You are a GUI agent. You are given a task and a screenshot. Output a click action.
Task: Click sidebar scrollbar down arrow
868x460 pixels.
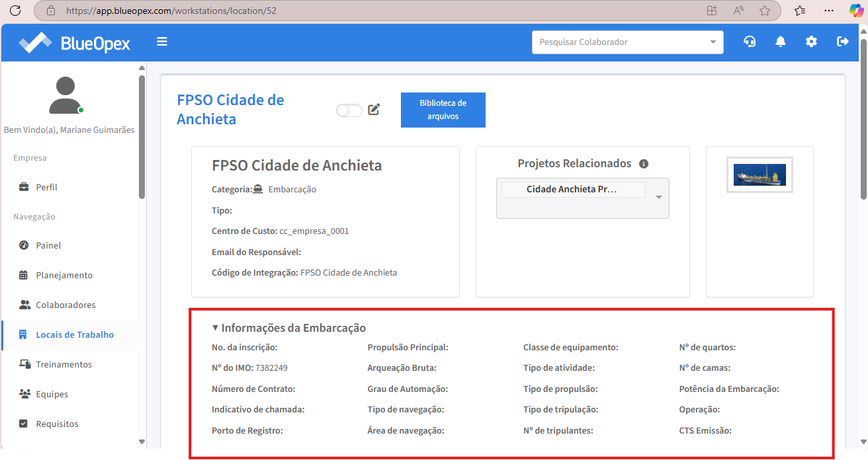[142, 441]
